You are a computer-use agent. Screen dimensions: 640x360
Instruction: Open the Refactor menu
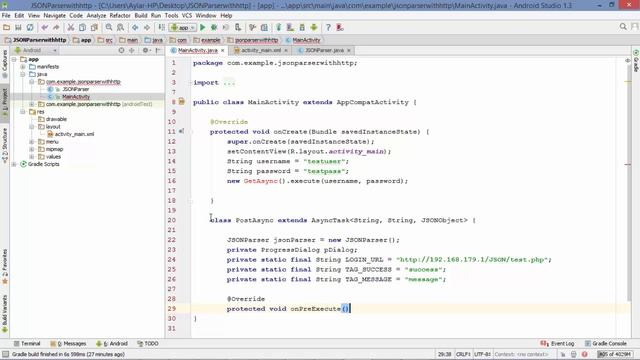pos(120,16)
